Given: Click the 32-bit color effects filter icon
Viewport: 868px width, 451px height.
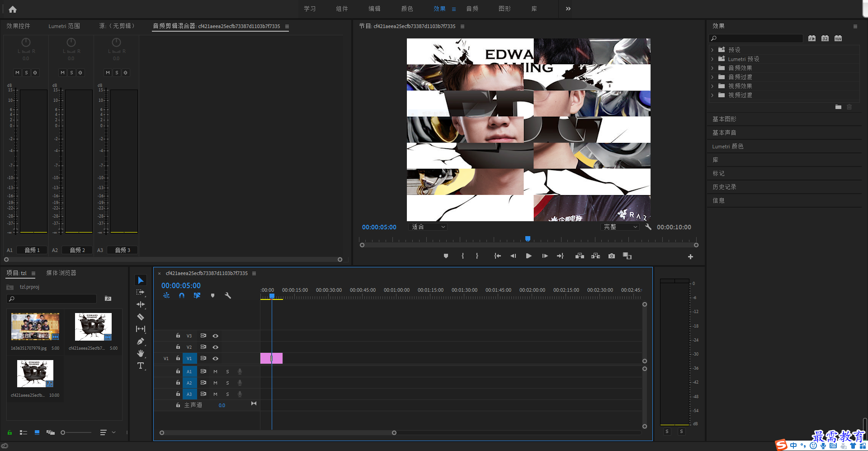Looking at the screenshot, I should click(825, 38).
